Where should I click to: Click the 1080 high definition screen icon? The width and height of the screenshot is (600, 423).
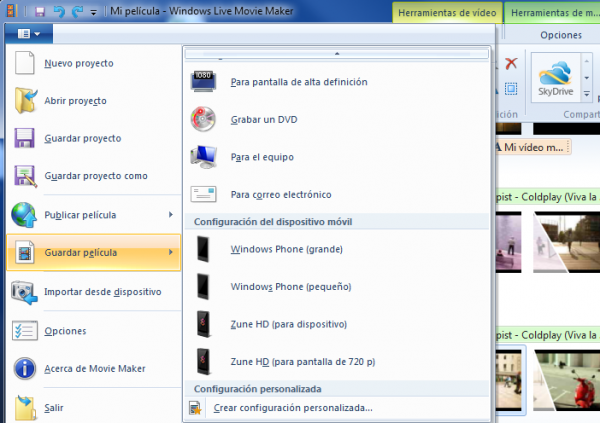pyautogui.click(x=203, y=82)
